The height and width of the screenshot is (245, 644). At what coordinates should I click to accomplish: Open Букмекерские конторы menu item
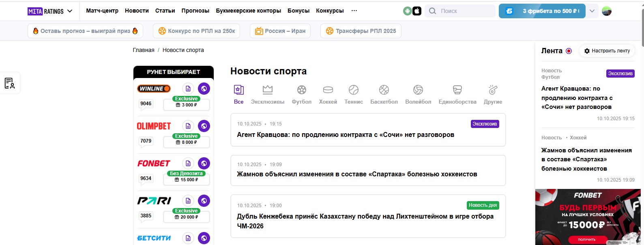pyautogui.click(x=248, y=11)
